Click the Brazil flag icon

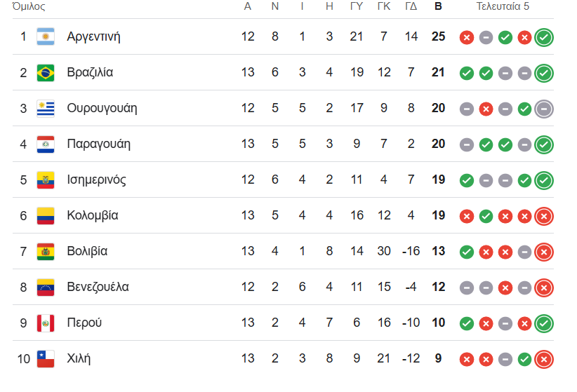pos(46,72)
